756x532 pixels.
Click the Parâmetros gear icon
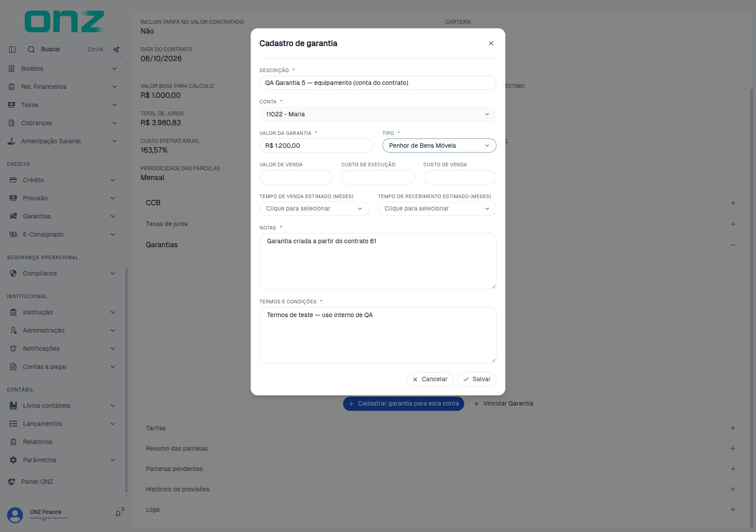coord(13,460)
